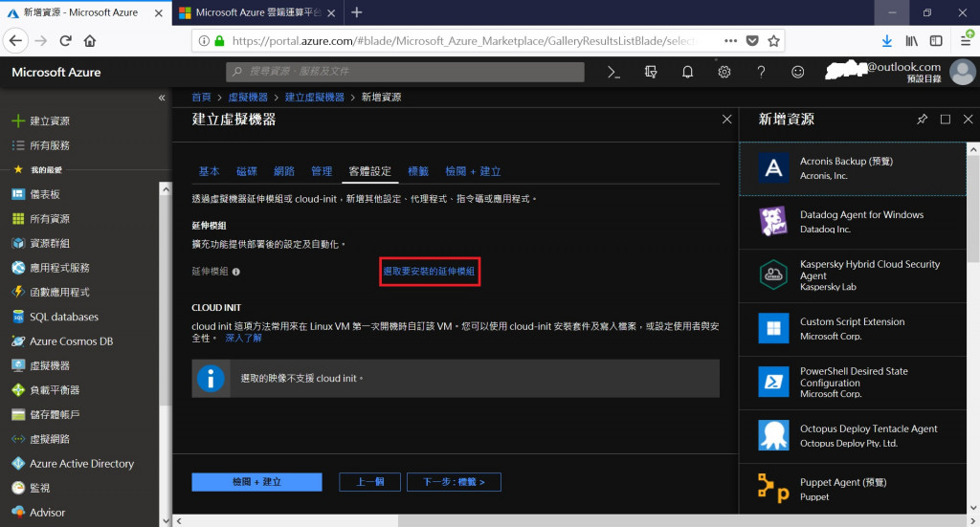Select Acronis Backup extension

pyautogui.click(x=853, y=168)
